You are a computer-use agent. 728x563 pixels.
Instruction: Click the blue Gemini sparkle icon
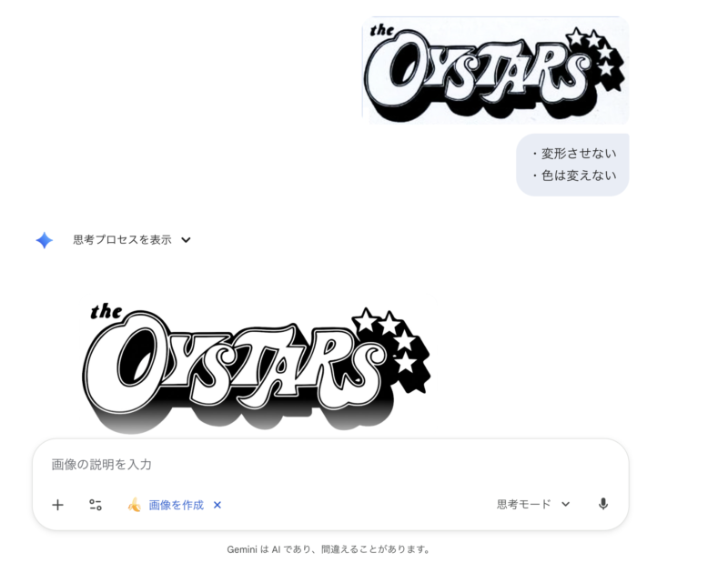click(44, 240)
